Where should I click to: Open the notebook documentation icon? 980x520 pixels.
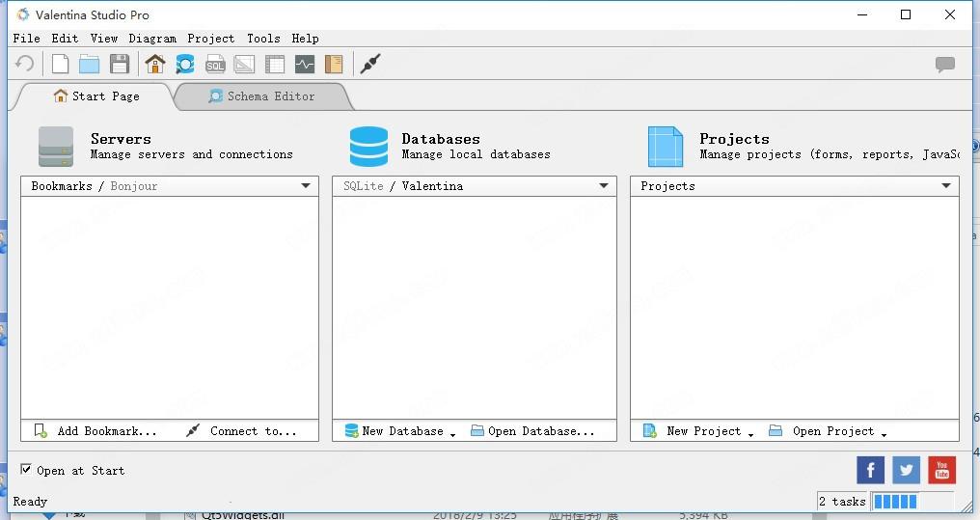(334, 64)
